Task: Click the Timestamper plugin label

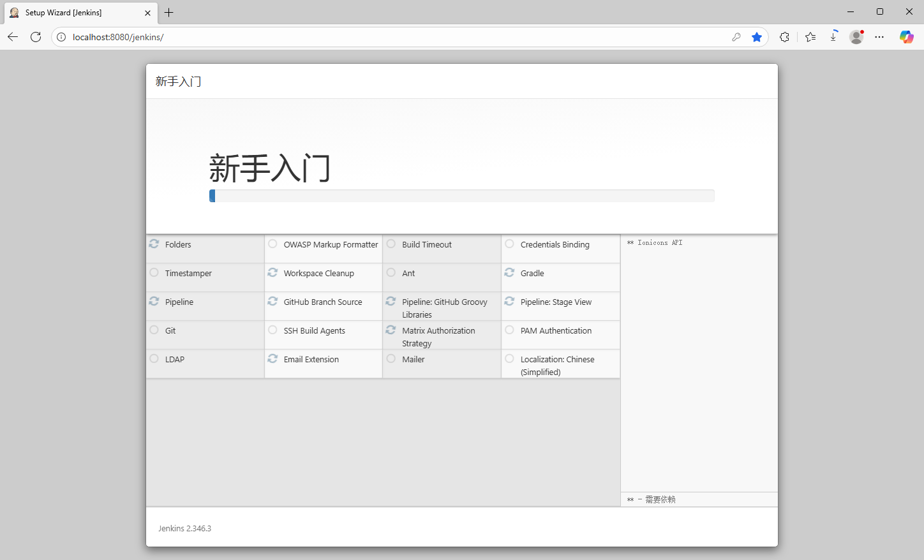Action: click(188, 273)
